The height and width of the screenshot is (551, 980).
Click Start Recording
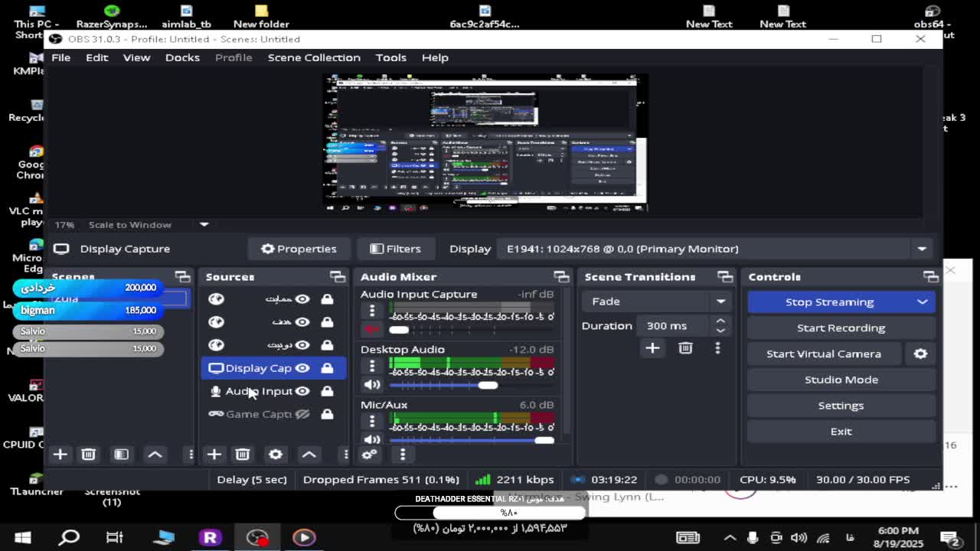tap(841, 328)
